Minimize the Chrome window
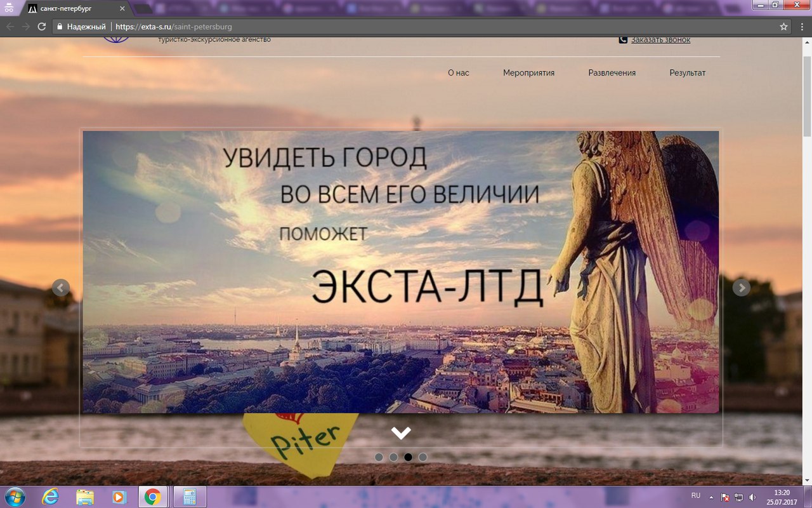This screenshot has height=508, width=812. point(761,4)
